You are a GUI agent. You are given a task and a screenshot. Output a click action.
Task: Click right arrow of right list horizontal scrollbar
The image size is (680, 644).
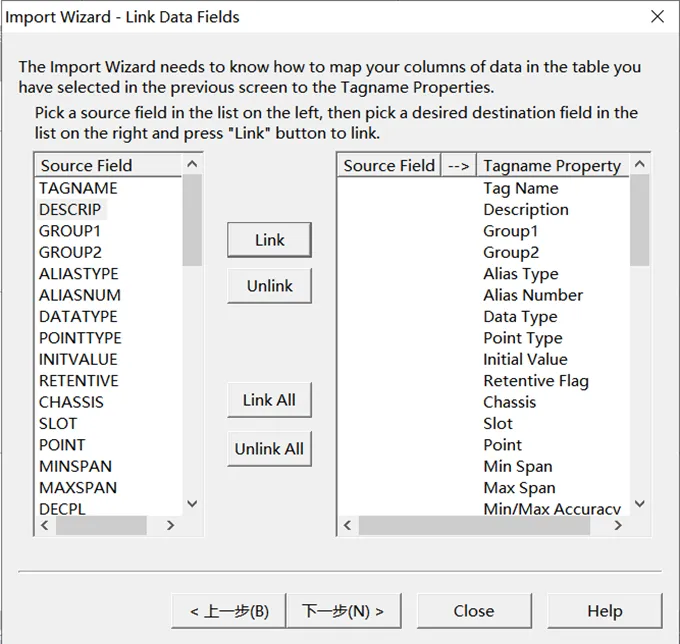(x=618, y=526)
